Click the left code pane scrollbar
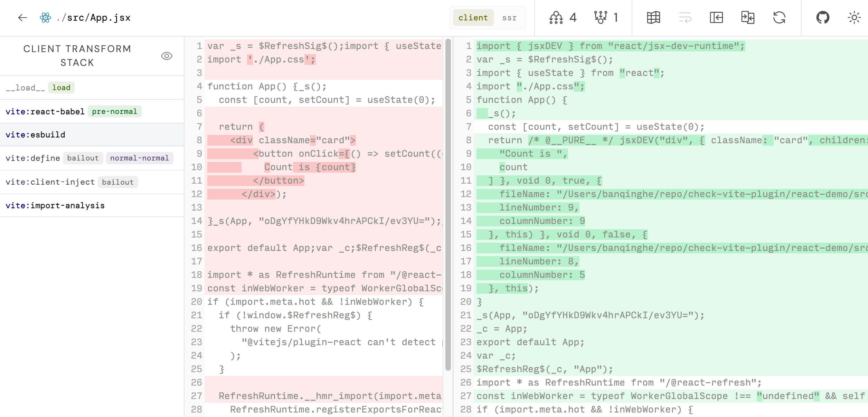 click(448, 204)
